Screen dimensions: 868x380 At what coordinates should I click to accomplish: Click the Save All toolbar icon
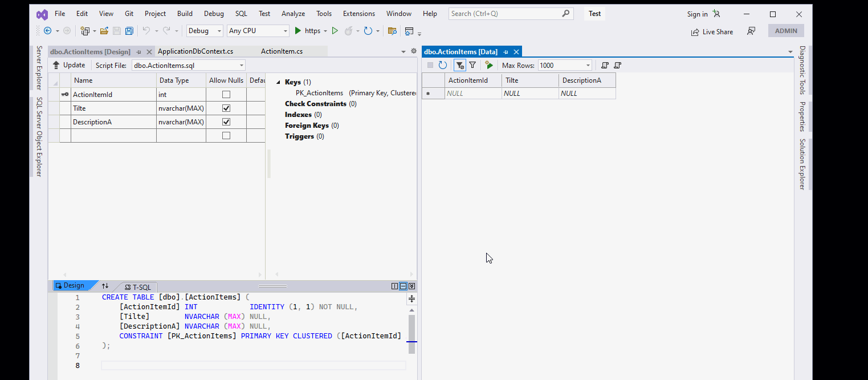click(x=129, y=31)
